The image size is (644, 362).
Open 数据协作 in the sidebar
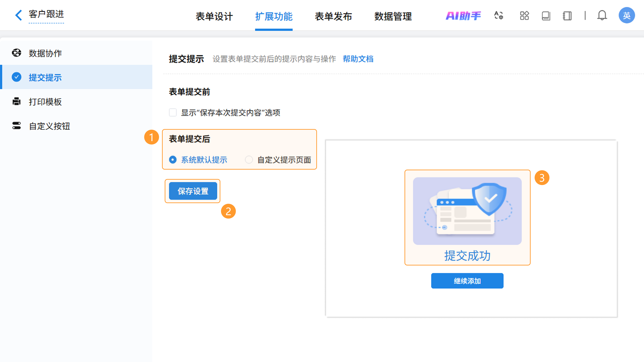(45, 53)
